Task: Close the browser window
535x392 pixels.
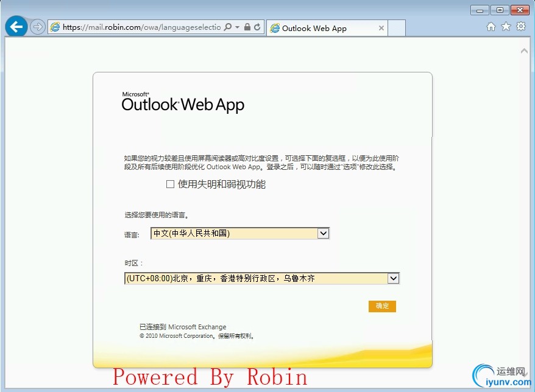Action: [x=520, y=10]
